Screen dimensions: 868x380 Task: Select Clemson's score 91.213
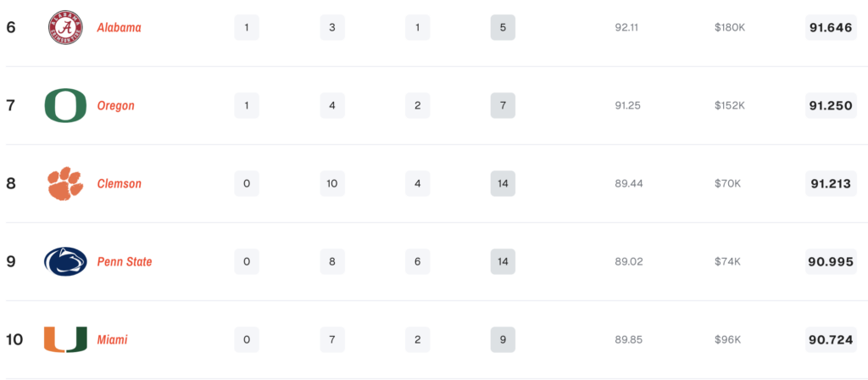point(831,184)
